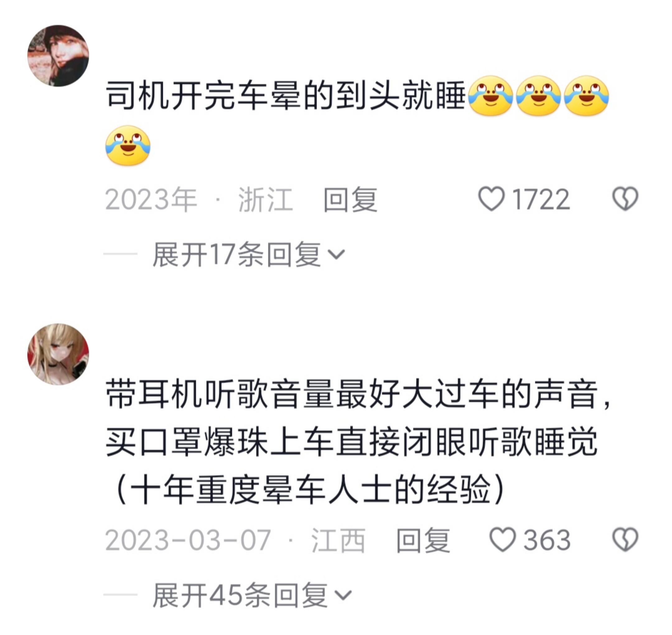Viewport: 672px width, 635px height.
Task: Dislike the Jiangxi comment with broken heart
Action: pyautogui.click(x=625, y=540)
